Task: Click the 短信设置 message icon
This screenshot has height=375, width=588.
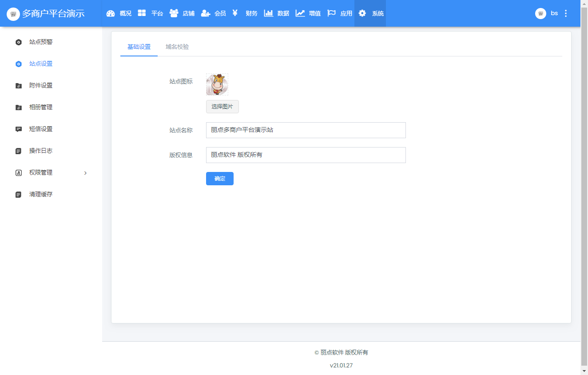Action: (x=19, y=129)
